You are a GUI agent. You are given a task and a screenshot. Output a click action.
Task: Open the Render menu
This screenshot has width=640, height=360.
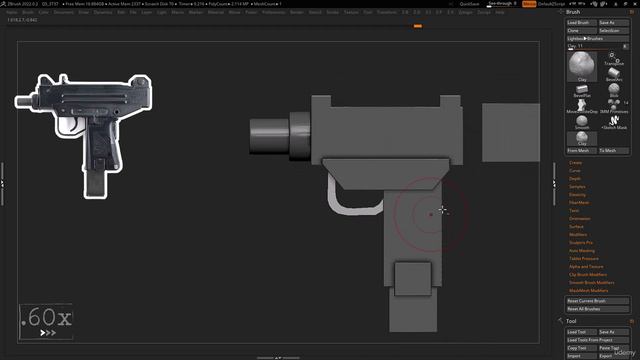(297, 12)
